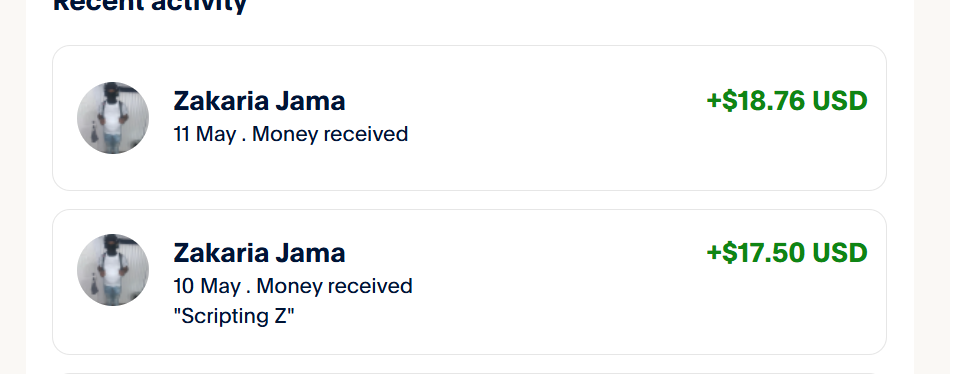This screenshot has height=374, width=963.
Task: Select the +$18.76 USD amount
Action: 787,101
